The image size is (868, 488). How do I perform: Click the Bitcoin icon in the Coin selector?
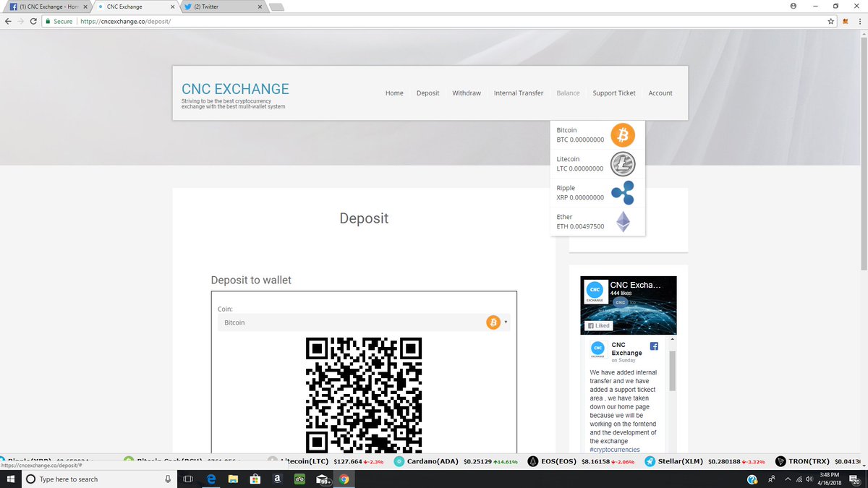pos(493,322)
